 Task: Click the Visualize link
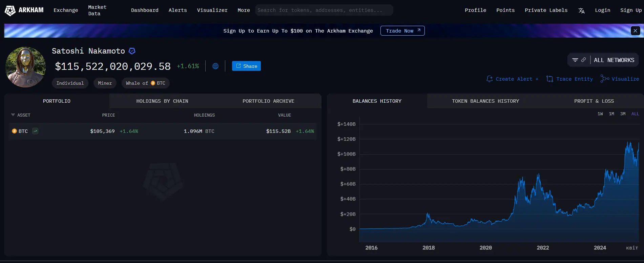620,79
